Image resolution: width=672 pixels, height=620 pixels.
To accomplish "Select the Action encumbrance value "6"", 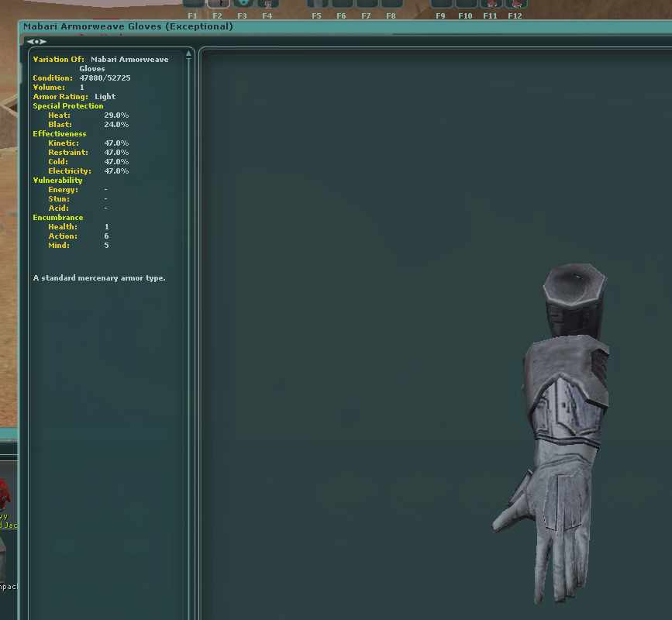I will tap(106, 236).
